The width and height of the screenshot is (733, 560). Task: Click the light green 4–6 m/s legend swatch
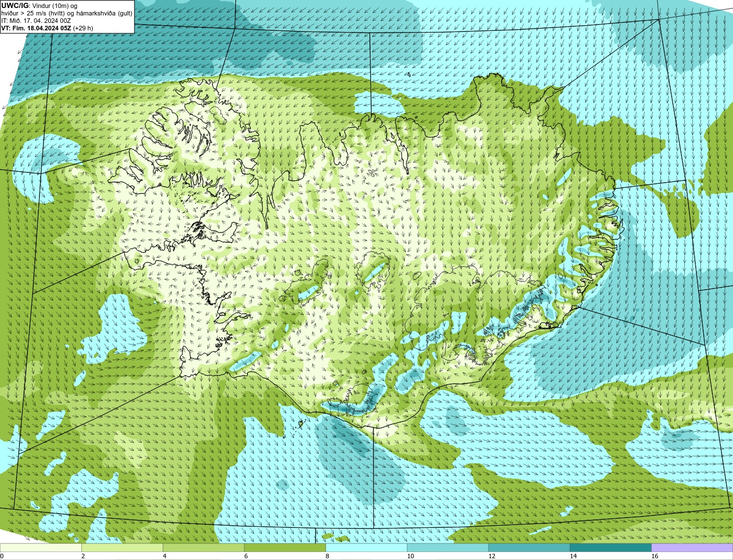203,547
